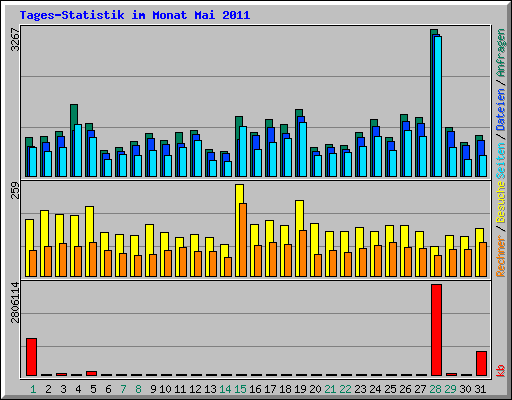Viewport: 512px width, 400px height.
Task: Click day label 10 on x-axis
Action: tap(165, 389)
